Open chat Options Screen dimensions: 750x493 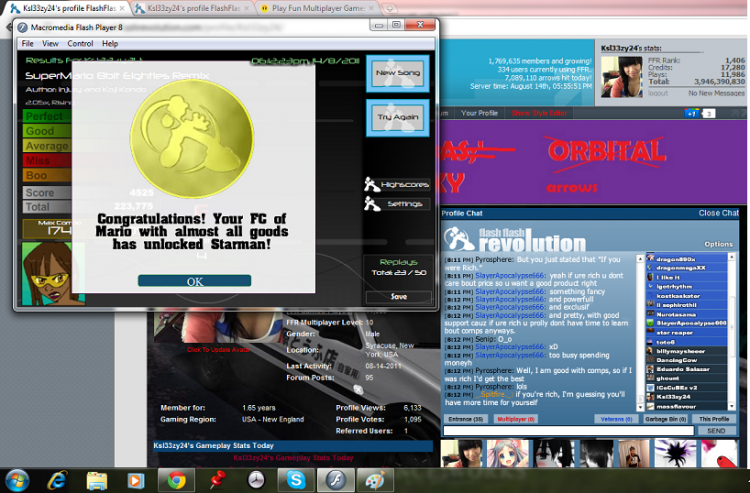click(x=718, y=244)
